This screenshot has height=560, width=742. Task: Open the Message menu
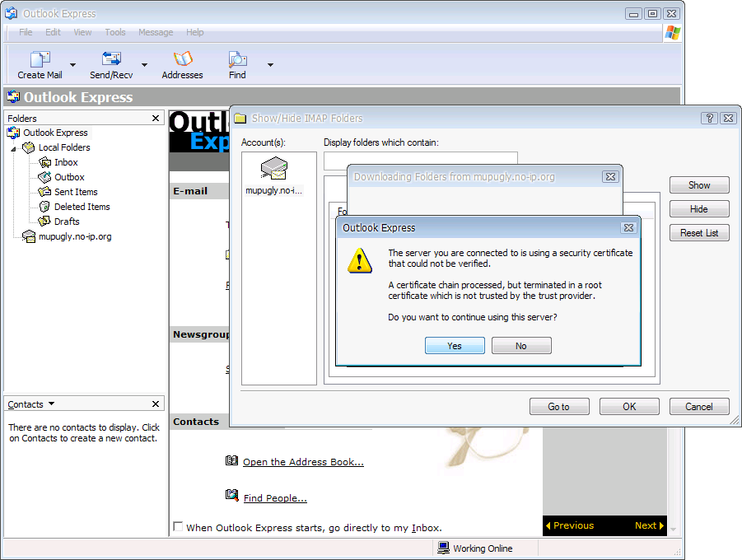pyautogui.click(x=156, y=32)
